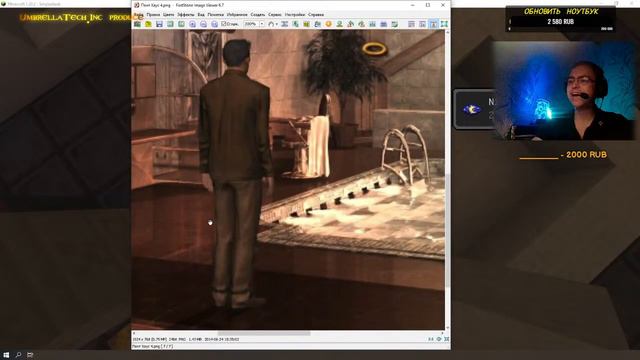
Task: Click the rotate arrow icon
Action: [x=271, y=24]
